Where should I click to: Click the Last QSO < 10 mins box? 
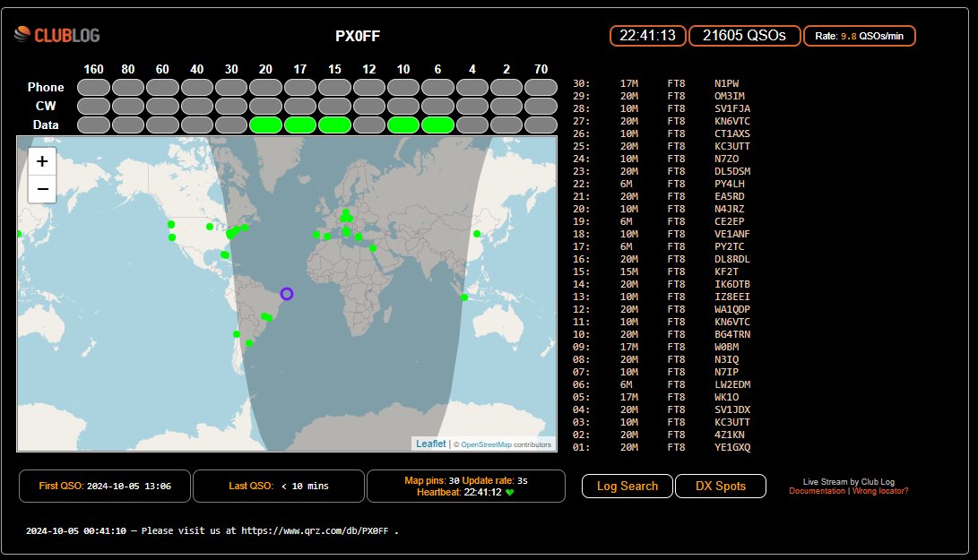278,486
